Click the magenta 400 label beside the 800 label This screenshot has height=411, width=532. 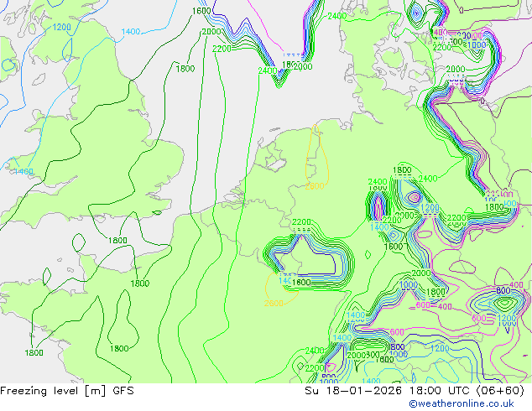coord(516,285)
